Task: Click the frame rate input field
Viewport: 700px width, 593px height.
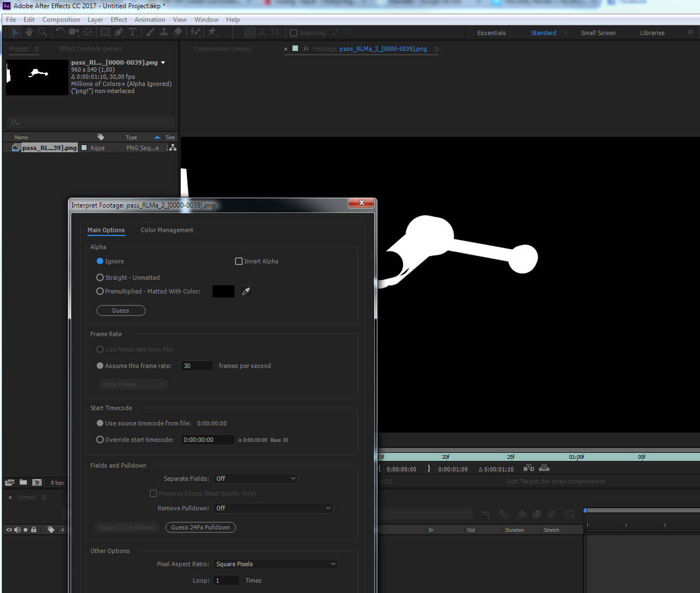Action: [197, 366]
